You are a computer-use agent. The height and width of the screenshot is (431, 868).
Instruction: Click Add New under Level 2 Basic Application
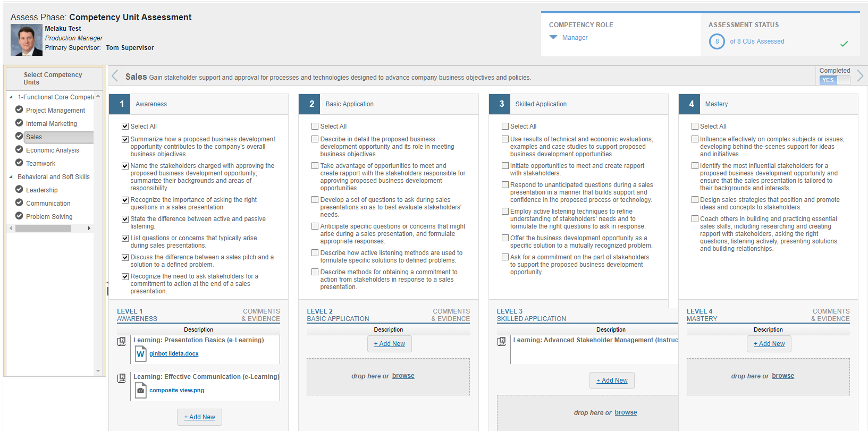(x=389, y=343)
